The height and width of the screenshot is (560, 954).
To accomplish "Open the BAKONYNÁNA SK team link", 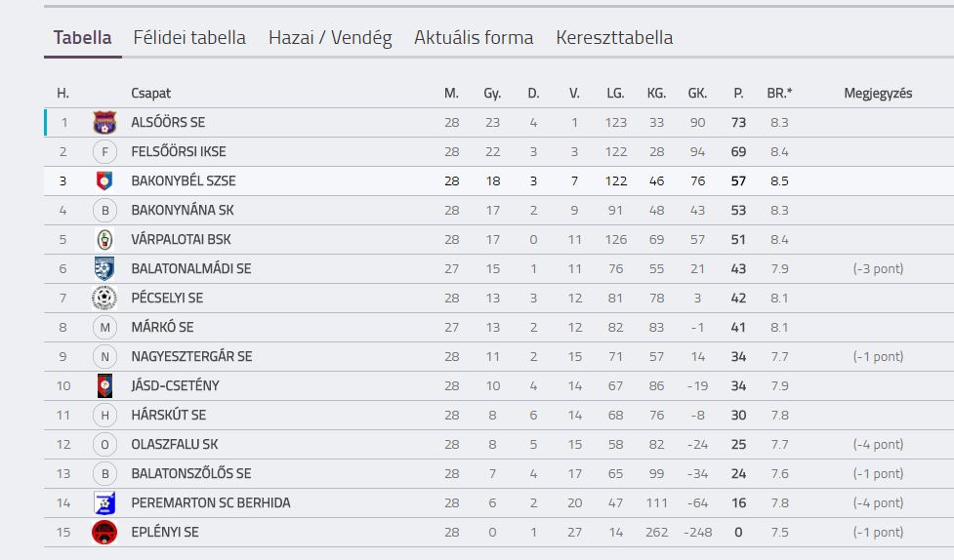I will (x=183, y=211).
